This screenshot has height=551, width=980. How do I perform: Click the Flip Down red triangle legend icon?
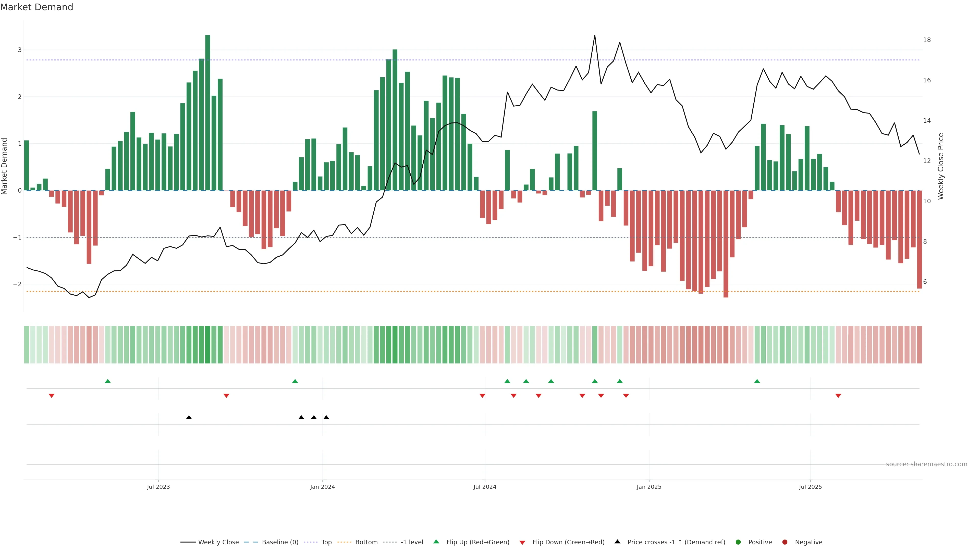[x=522, y=542]
